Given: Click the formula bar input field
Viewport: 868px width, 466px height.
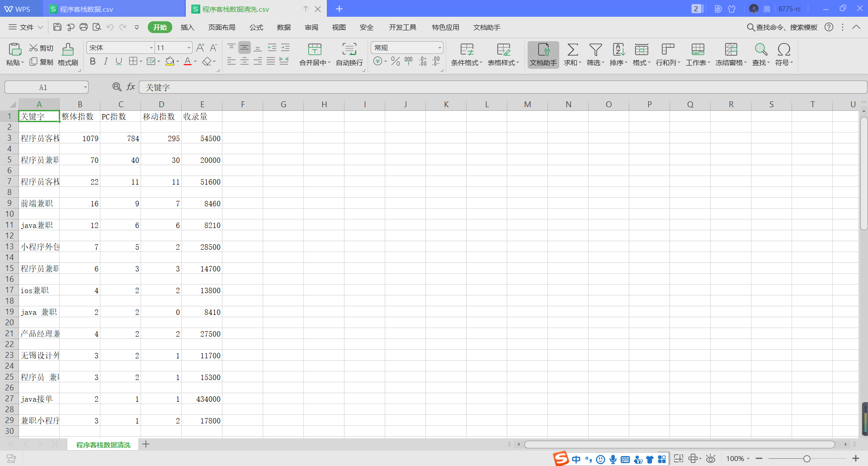Looking at the screenshot, I should (503, 87).
